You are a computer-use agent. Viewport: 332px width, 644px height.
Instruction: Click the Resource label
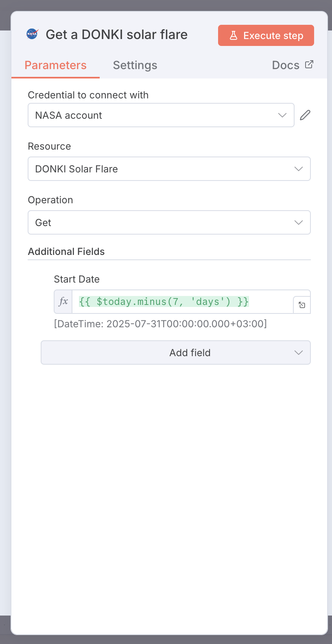(x=50, y=146)
